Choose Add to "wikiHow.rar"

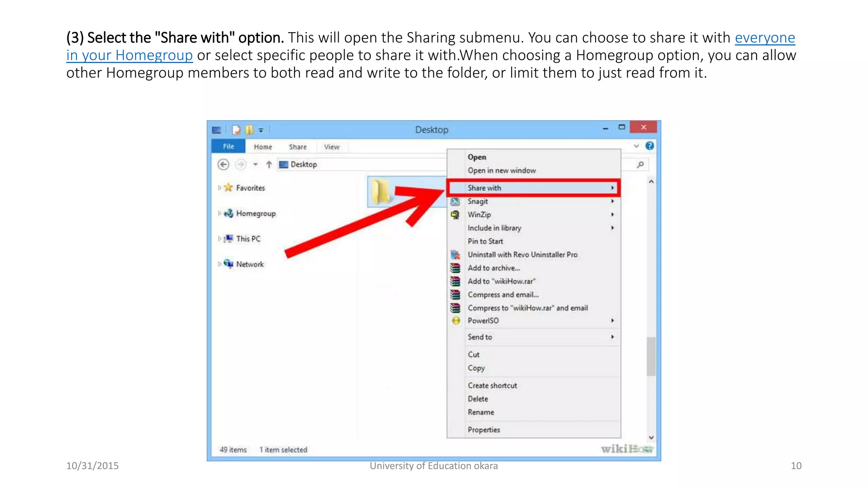click(534, 281)
